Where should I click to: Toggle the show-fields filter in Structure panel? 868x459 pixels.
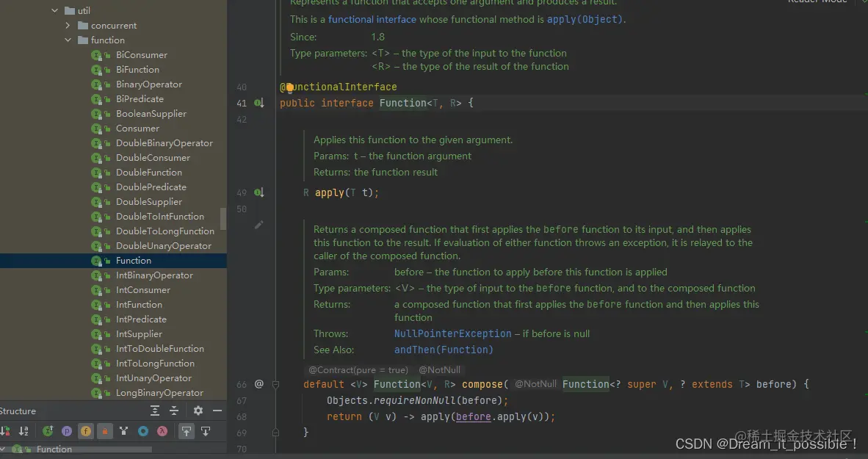[x=87, y=431]
